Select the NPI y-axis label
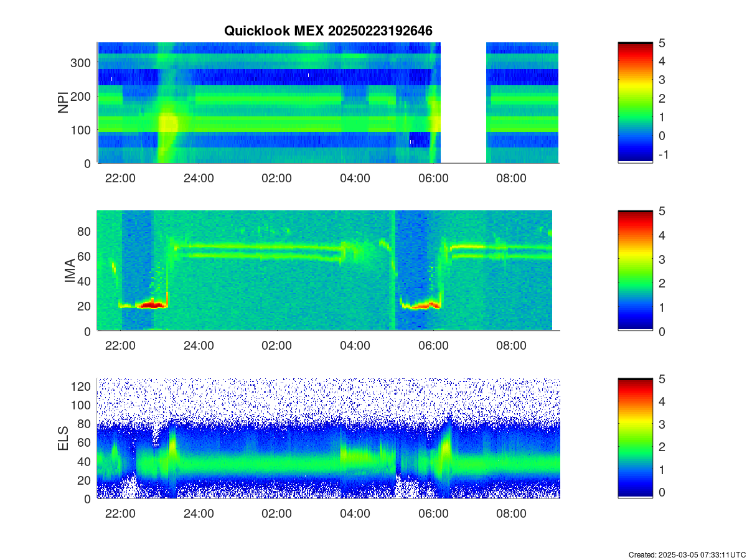747x560 pixels. tap(63, 103)
